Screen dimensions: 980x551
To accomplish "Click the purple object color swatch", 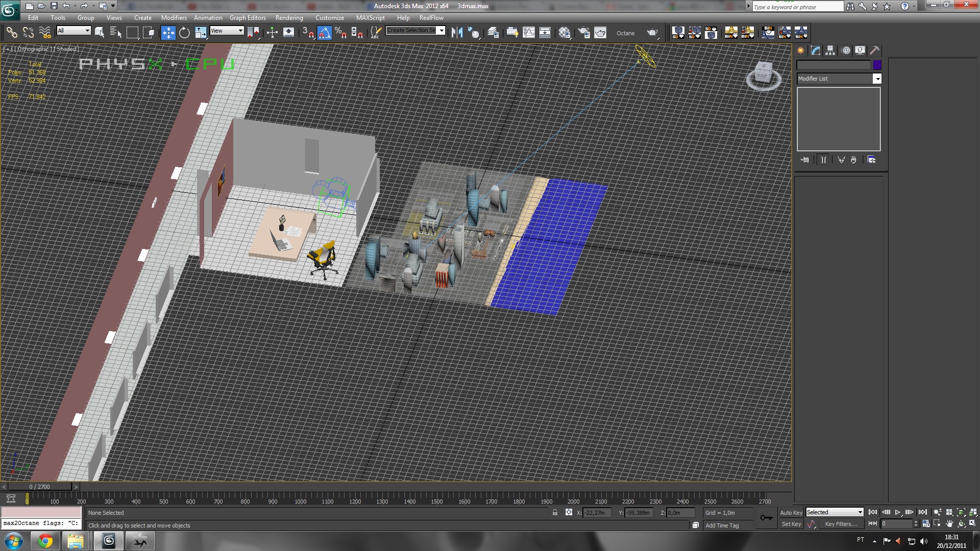I will (877, 65).
